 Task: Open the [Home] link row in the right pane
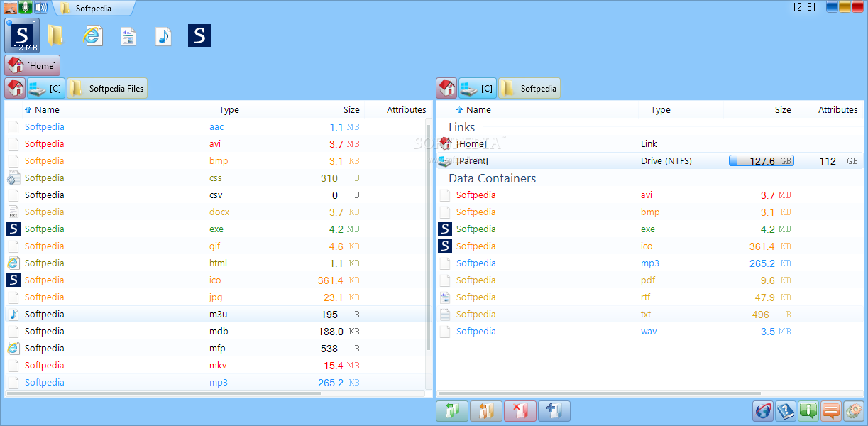tap(649, 144)
